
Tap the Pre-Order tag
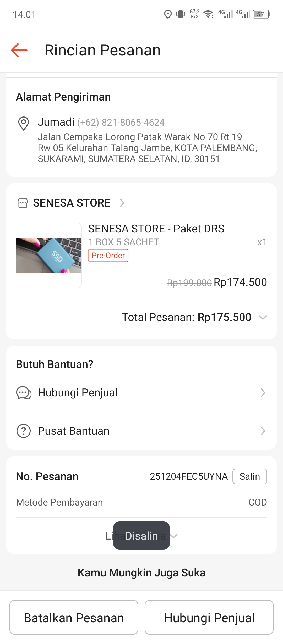108,256
